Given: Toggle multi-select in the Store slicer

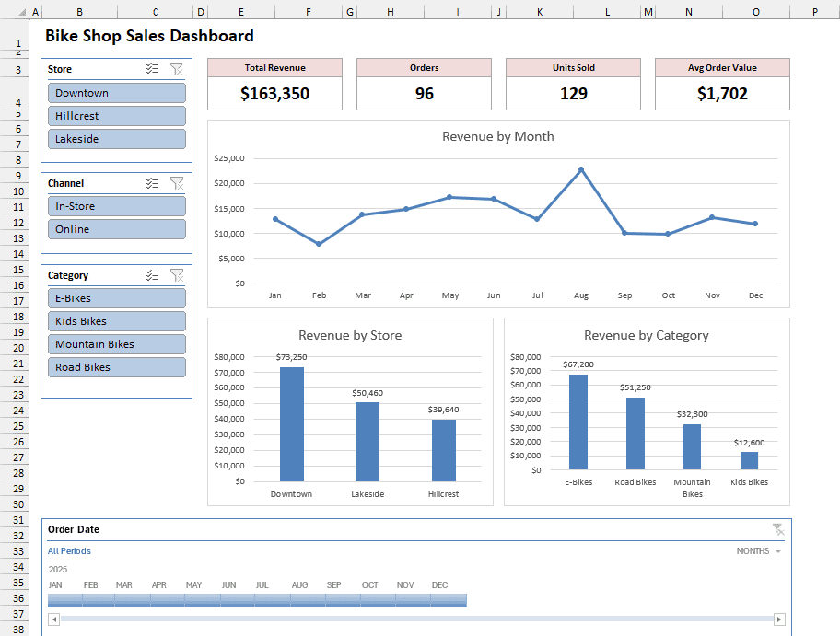Looking at the screenshot, I should point(153,68).
